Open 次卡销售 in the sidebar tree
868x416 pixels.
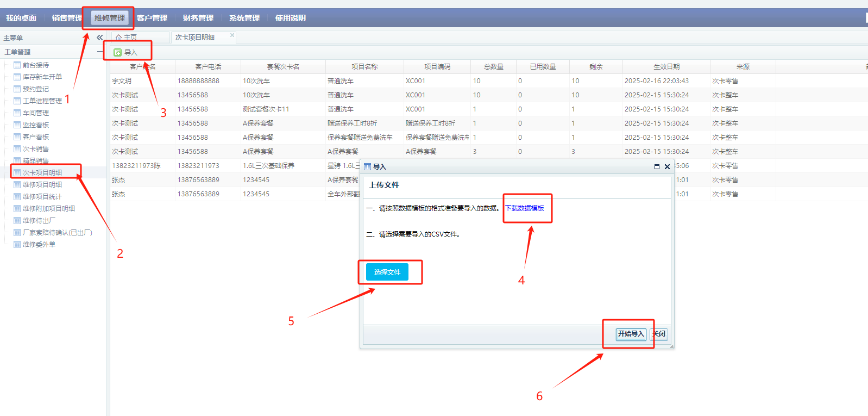point(36,149)
